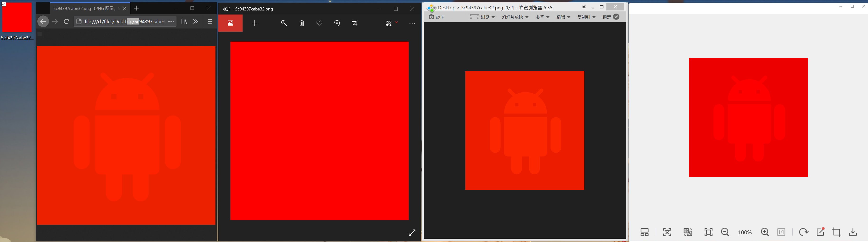Click the text recognition icon in right viewer
Image resolution: width=868 pixels, height=242 pixels.
tap(667, 232)
